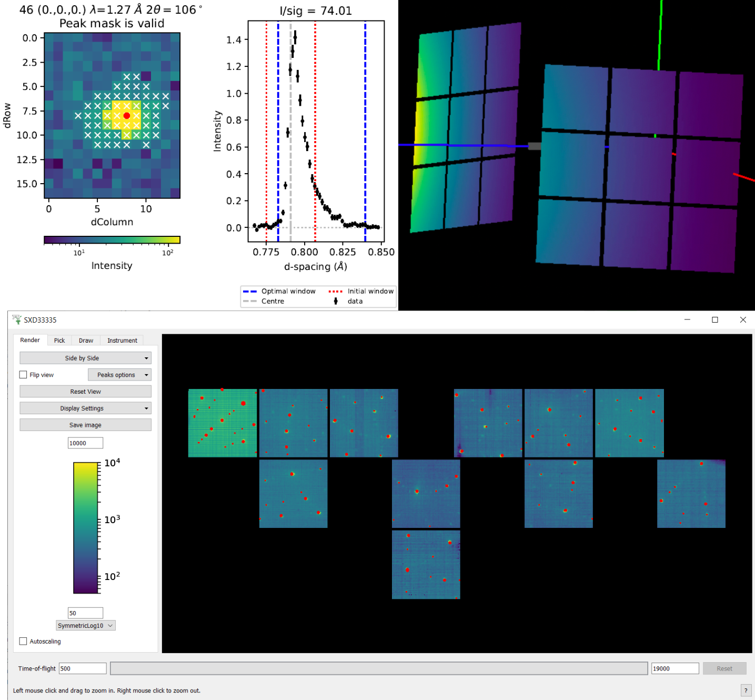Click the colour scale maximum field showing 10000
The width and height of the screenshot is (755, 700).
(85, 443)
